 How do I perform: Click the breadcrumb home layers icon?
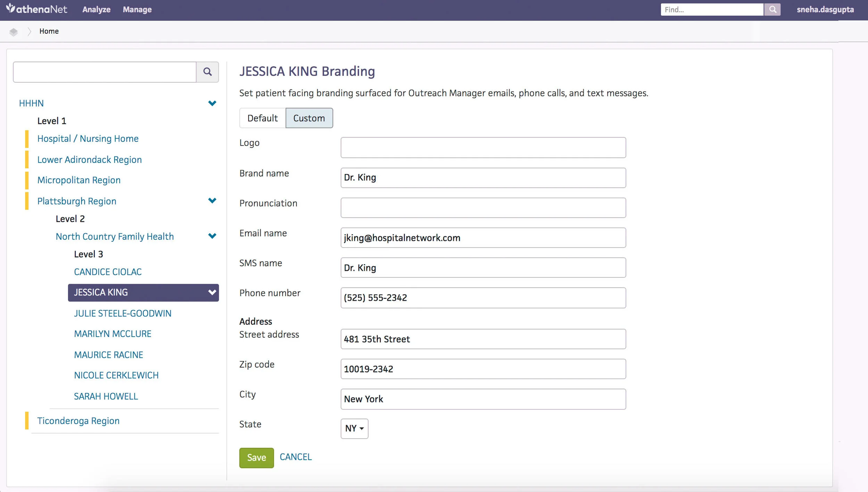[x=14, y=32]
